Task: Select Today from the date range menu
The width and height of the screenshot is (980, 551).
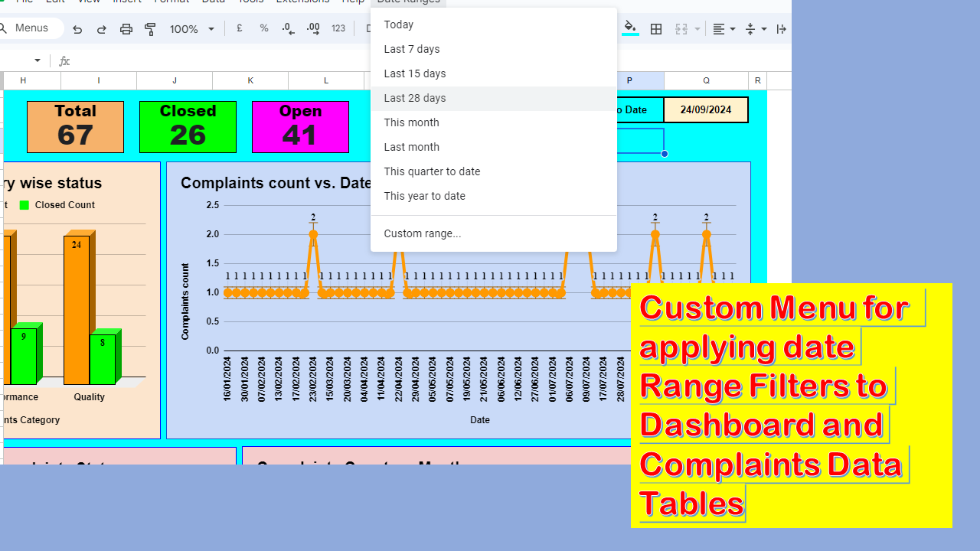Action: 494,24
